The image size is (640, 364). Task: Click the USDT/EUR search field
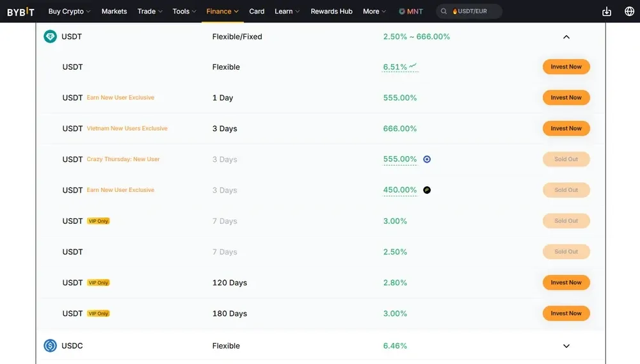coord(472,12)
